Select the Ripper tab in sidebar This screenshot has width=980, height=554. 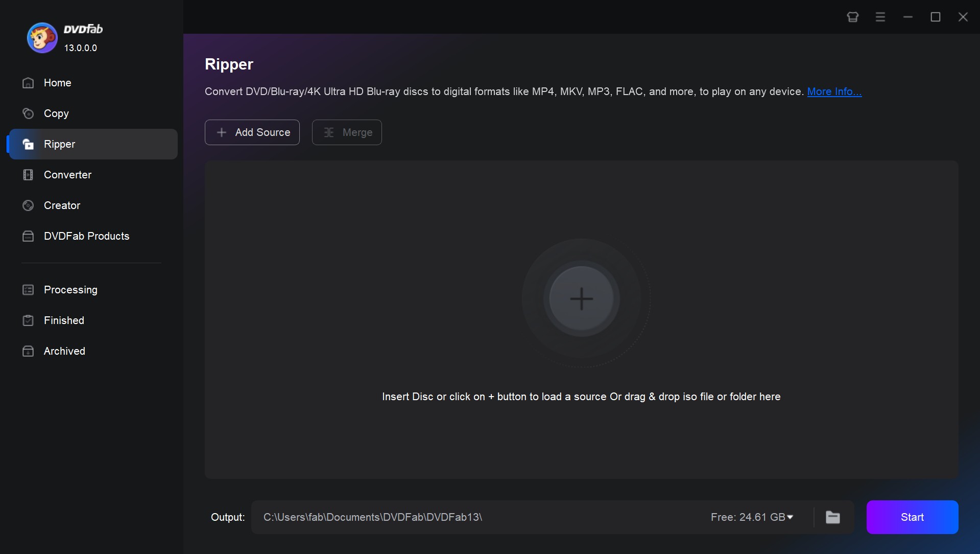point(59,144)
